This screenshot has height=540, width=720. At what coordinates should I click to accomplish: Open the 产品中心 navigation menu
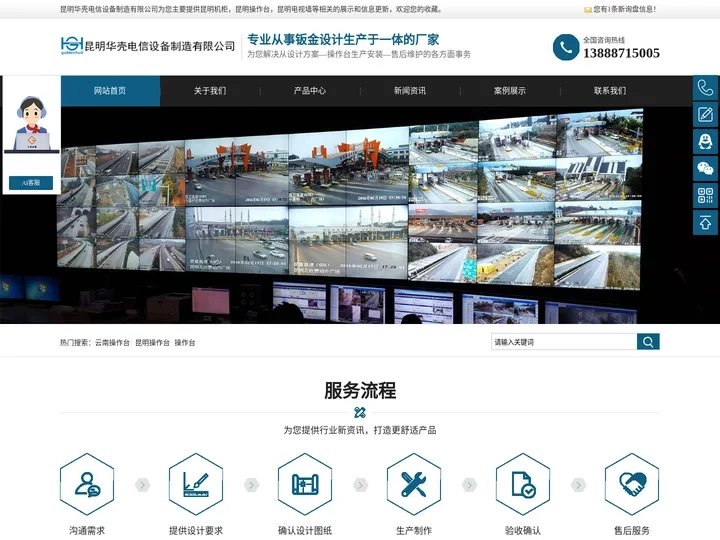pyautogui.click(x=310, y=91)
